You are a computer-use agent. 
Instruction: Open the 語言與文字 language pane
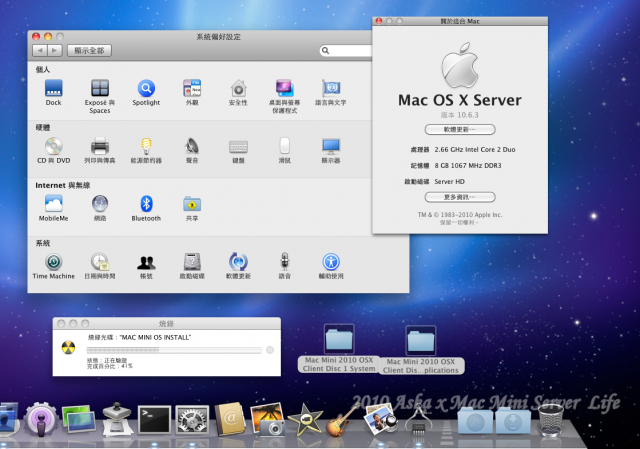pos(331,92)
